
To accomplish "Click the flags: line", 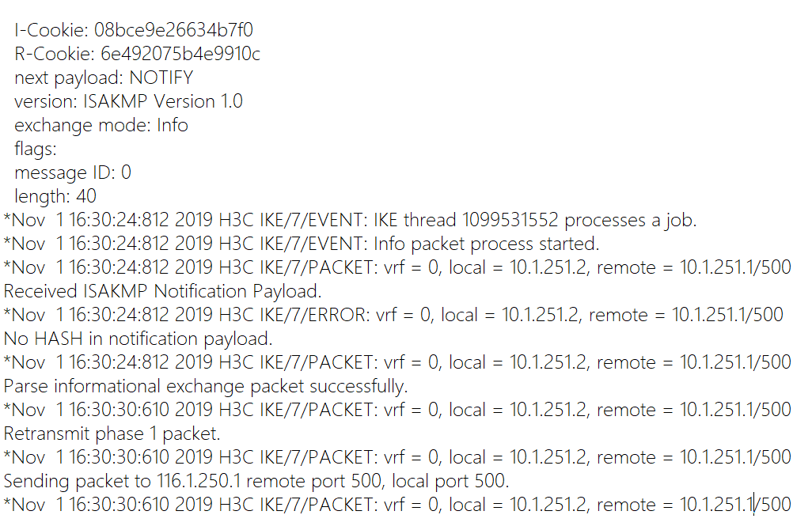I will [x=36, y=149].
